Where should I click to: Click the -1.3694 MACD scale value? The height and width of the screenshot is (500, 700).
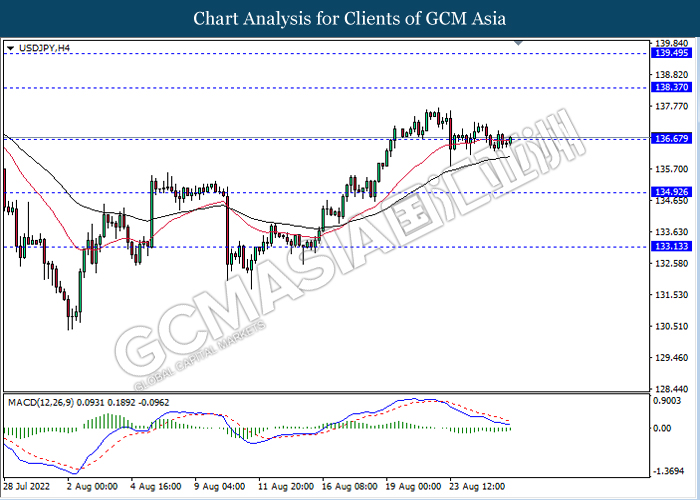click(670, 472)
